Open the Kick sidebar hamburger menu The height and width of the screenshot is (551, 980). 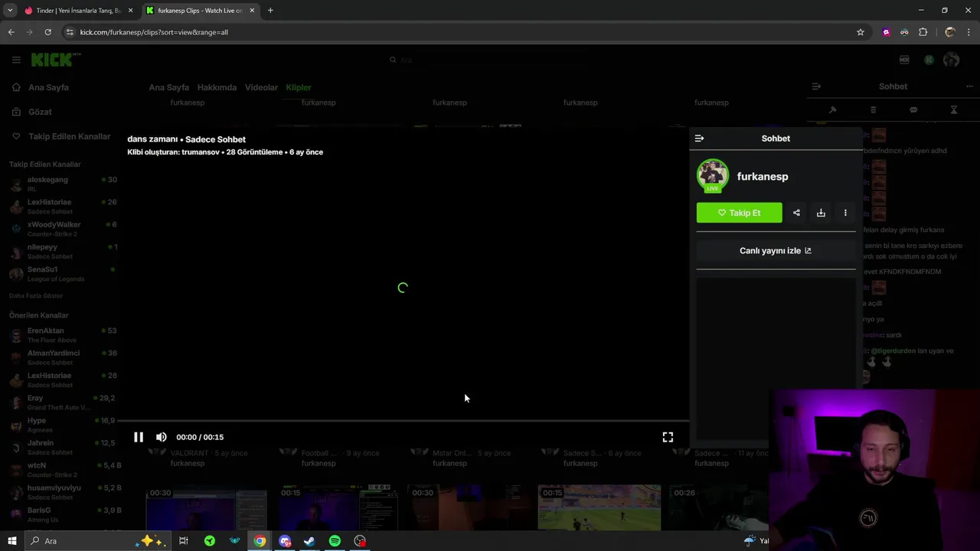click(x=16, y=60)
